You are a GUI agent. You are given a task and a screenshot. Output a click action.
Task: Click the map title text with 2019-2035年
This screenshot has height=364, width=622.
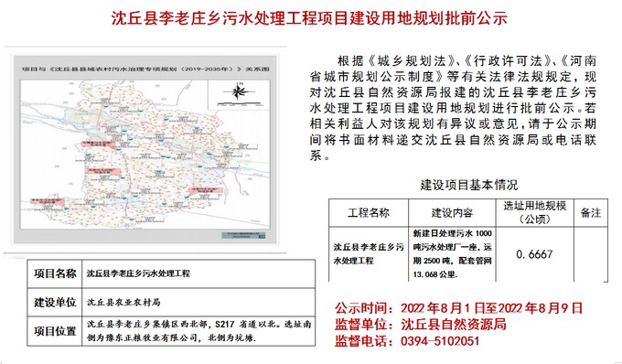146,69
